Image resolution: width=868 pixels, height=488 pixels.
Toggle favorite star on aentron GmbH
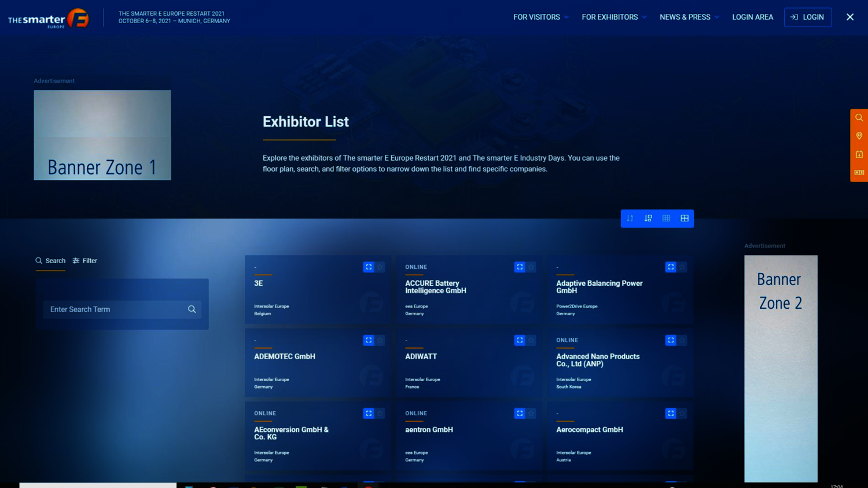pos(531,413)
